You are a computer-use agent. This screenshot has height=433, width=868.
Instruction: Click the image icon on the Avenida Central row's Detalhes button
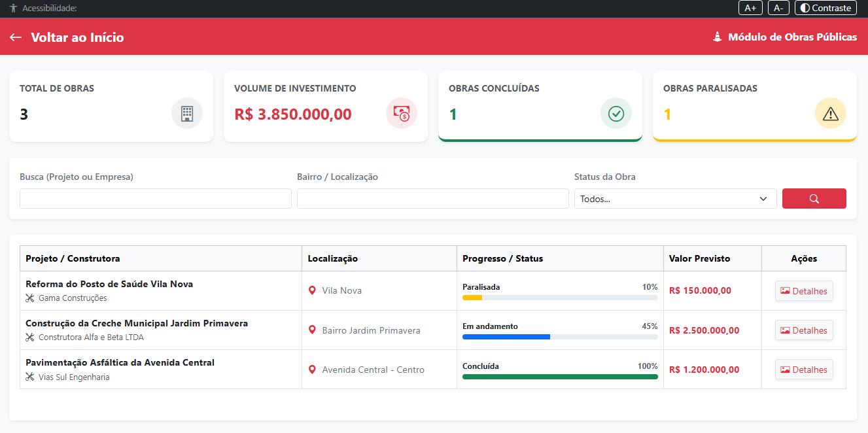click(785, 370)
